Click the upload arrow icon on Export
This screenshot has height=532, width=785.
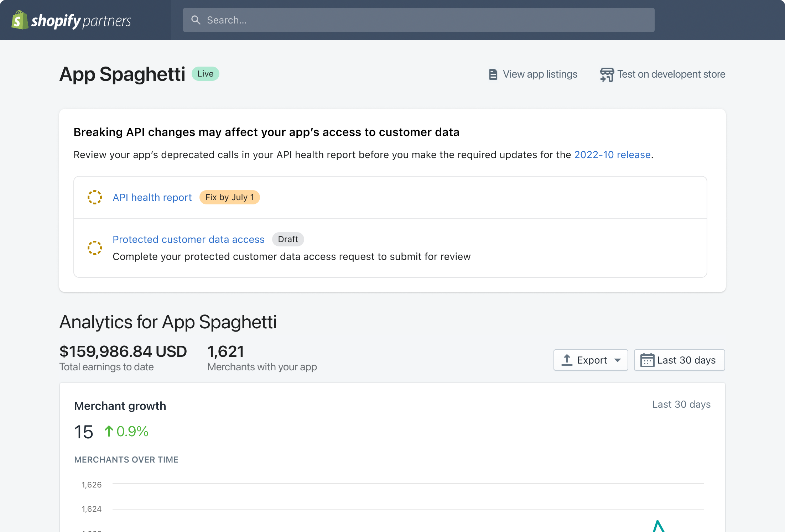coord(567,360)
